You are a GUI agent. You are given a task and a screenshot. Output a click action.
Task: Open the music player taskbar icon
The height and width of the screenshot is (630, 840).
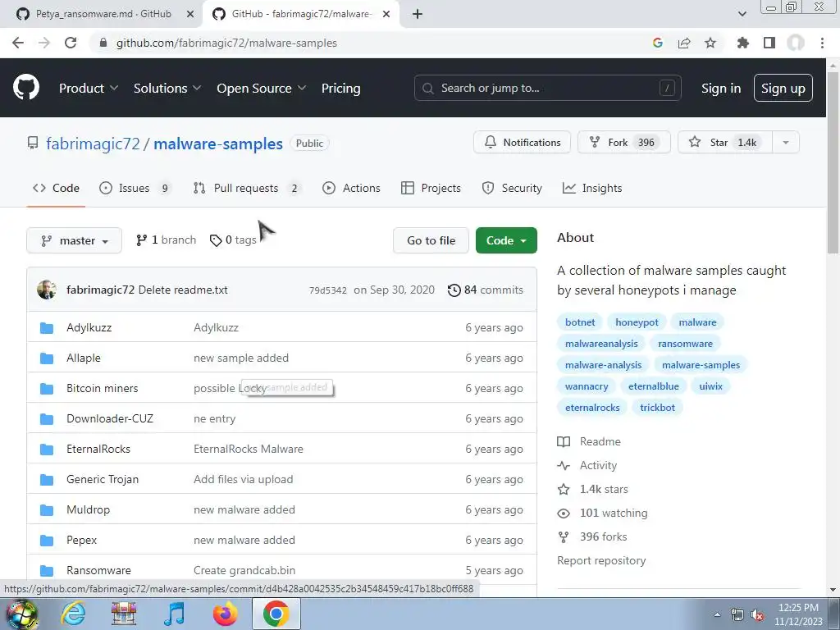(x=174, y=614)
